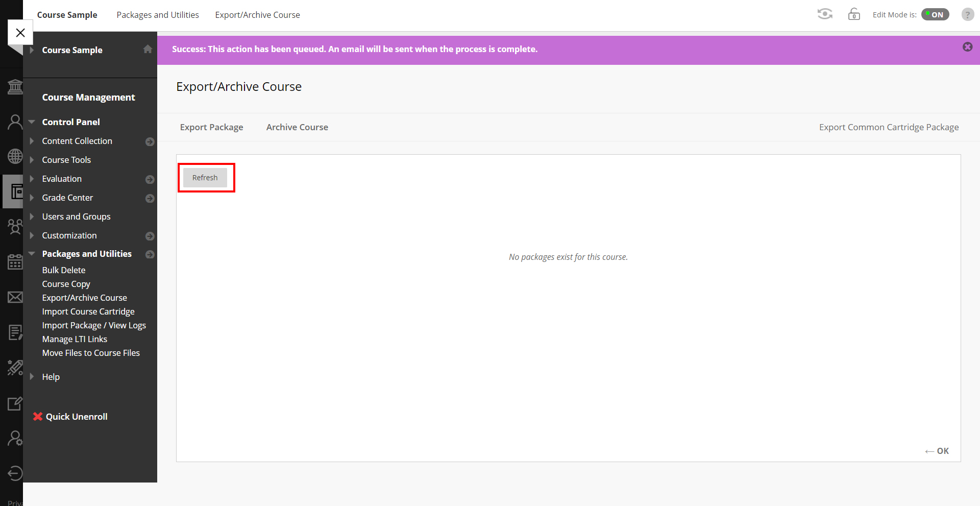Viewport: 980px width, 506px height.
Task: Select the Archive Course option
Action: [x=297, y=127]
